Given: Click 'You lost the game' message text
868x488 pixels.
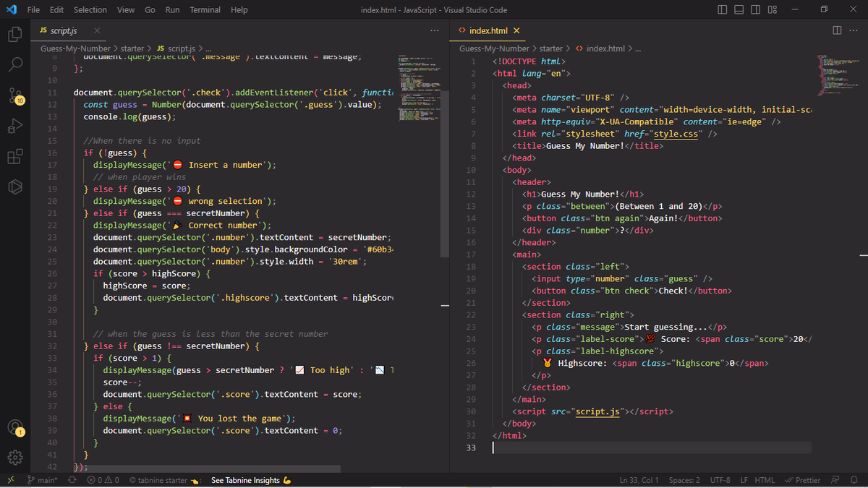Looking at the screenshot, I should coord(242,418).
